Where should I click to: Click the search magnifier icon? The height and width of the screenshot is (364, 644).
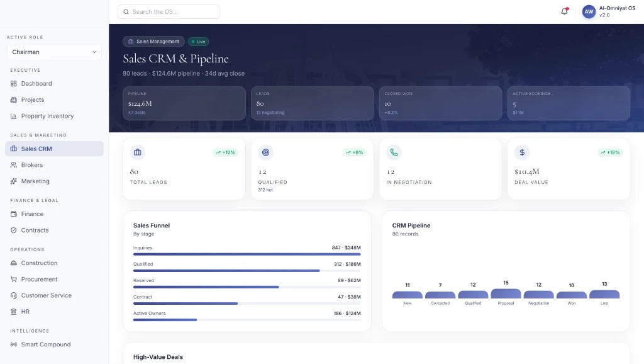click(x=126, y=12)
